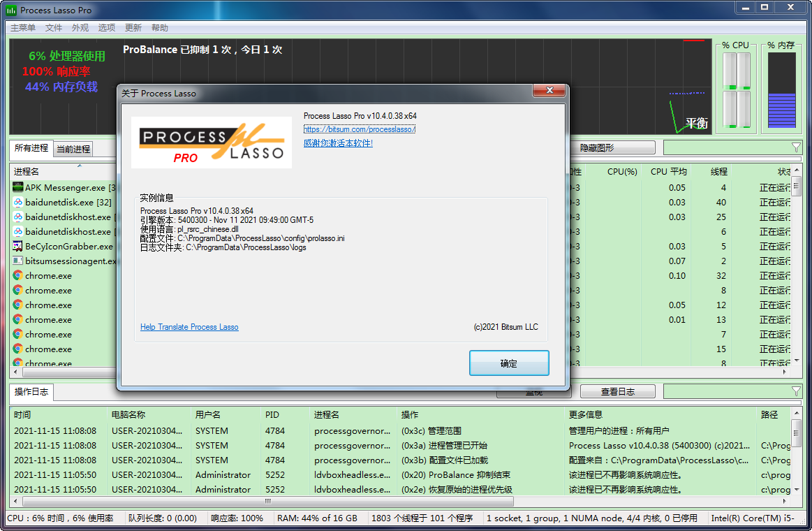
Task: Click the % CPU meter gauge
Action: coord(737,90)
